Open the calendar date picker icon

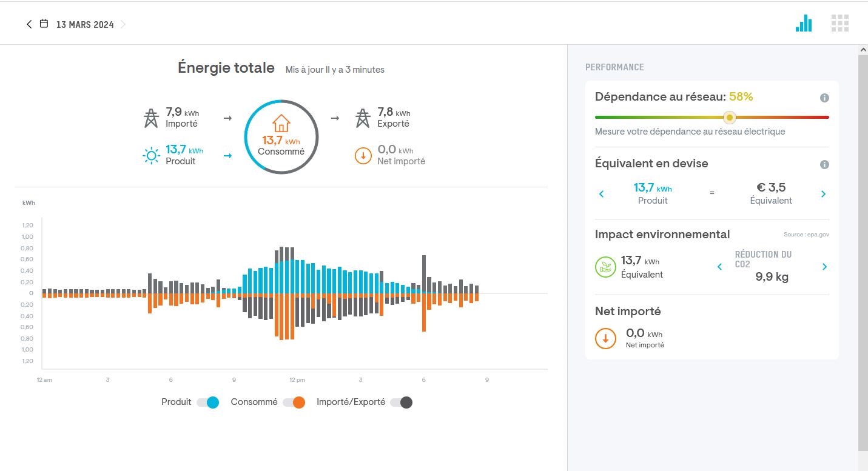tap(44, 24)
